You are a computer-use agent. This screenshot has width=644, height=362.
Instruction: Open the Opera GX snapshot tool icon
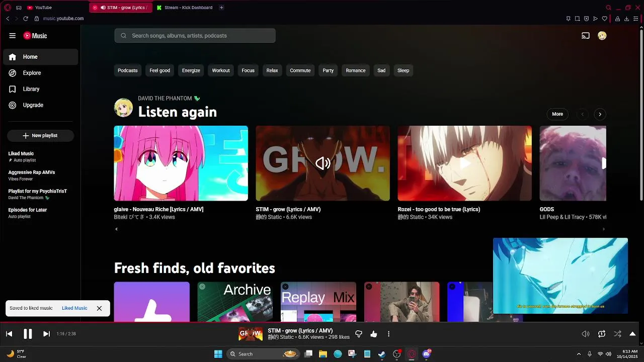coord(577,19)
